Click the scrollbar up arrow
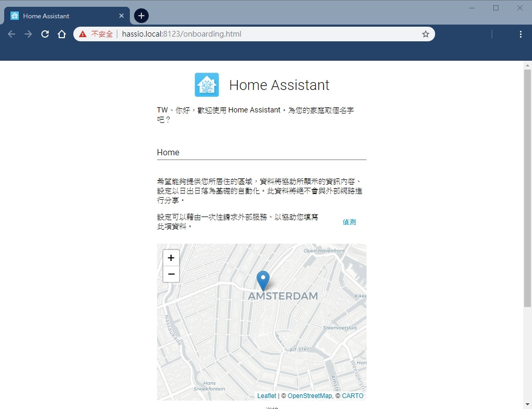Viewport: 532px width, 409px height. click(527, 65)
